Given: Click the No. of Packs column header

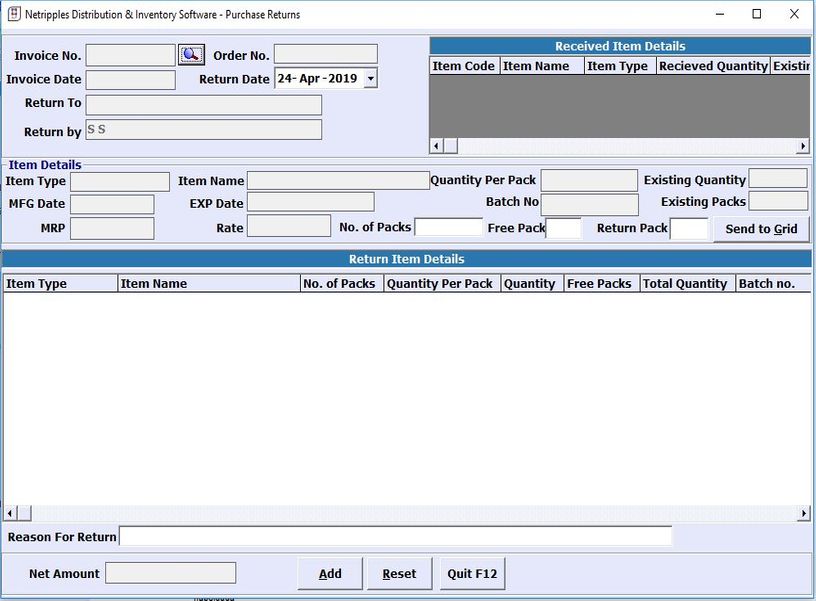Looking at the screenshot, I should pyautogui.click(x=342, y=284).
